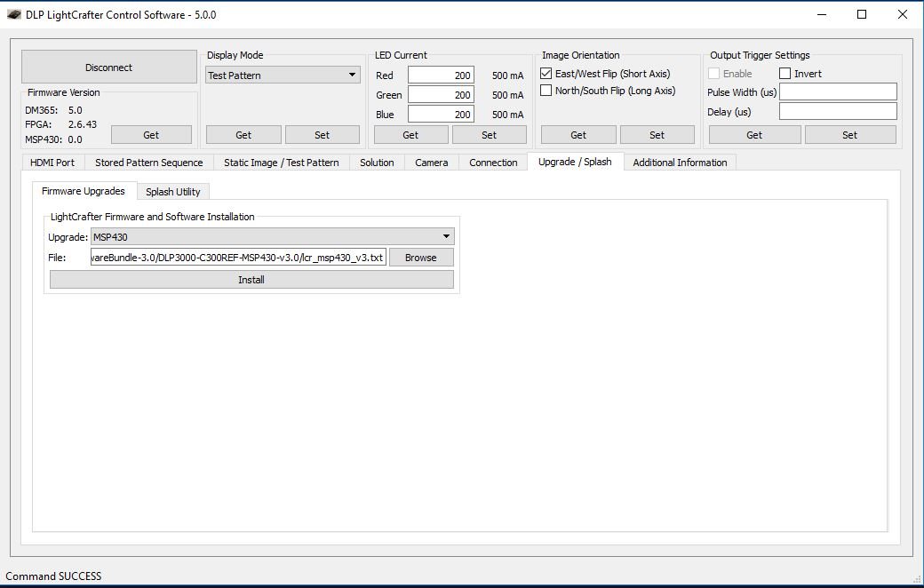Click Get under Display Mode
Screen dimensions: 924x588
point(243,135)
